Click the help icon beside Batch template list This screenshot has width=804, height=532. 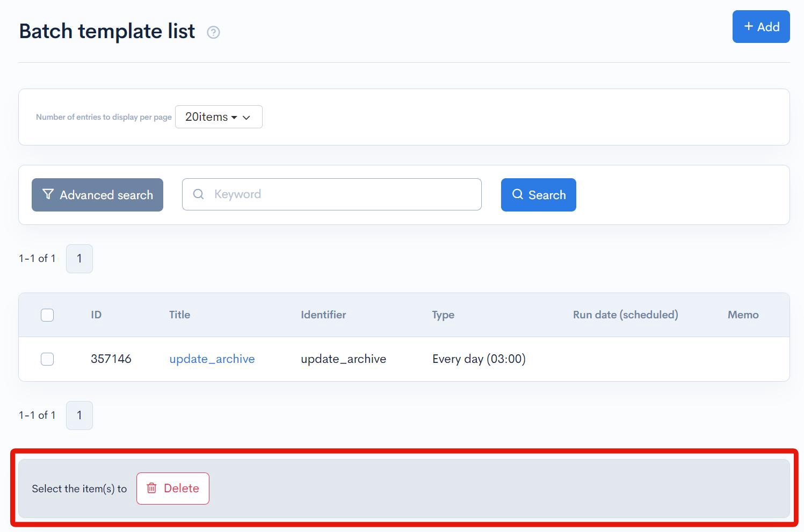pos(213,32)
